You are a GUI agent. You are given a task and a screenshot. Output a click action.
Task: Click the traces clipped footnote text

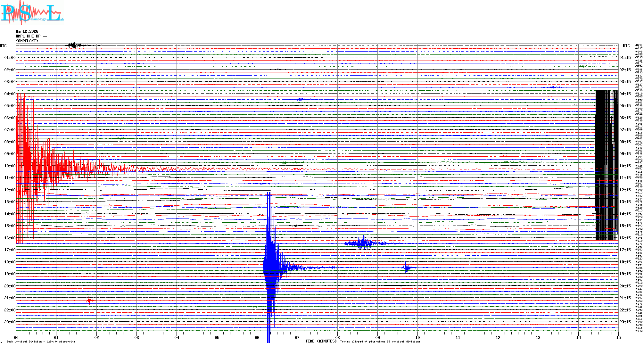tap(380, 342)
